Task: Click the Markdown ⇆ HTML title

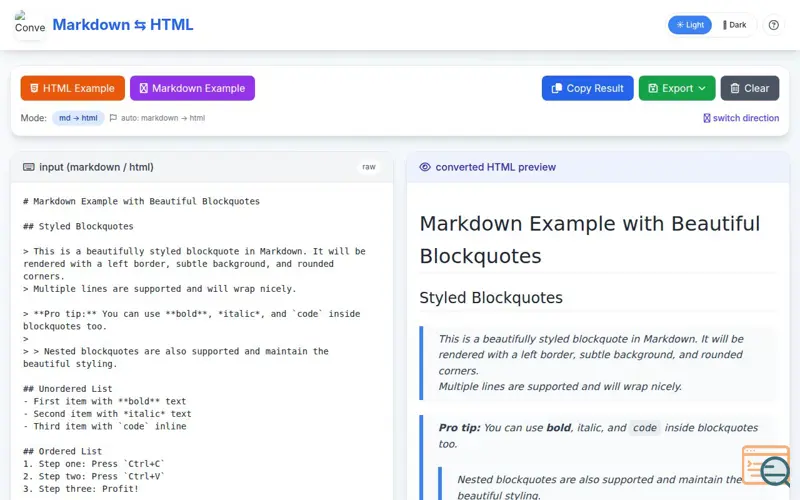Action: tap(122, 24)
